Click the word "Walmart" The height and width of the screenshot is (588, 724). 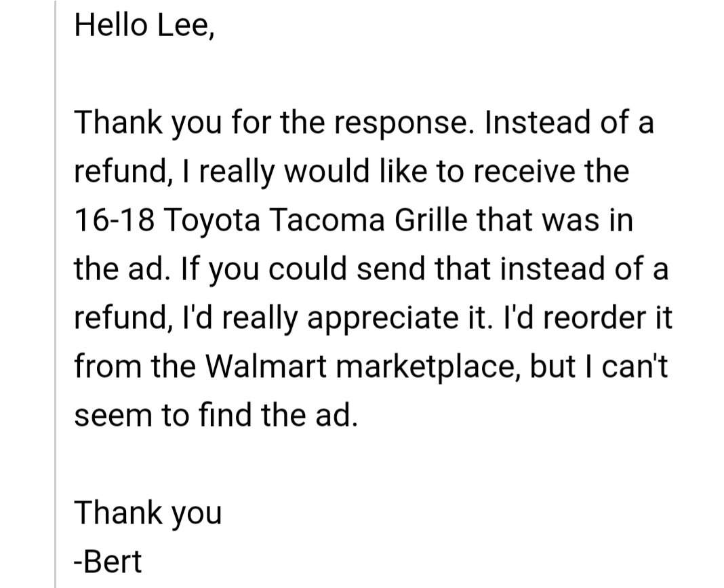tap(266, 366)
